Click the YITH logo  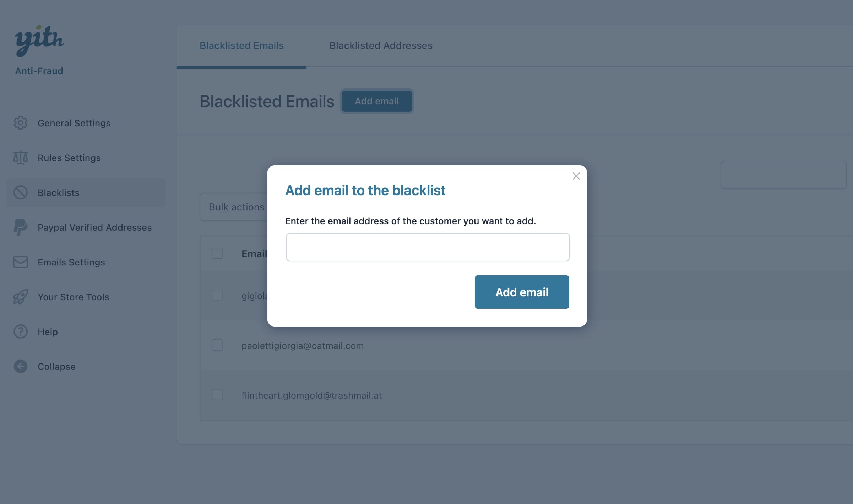pyautogui.click(x=39, y=40)
